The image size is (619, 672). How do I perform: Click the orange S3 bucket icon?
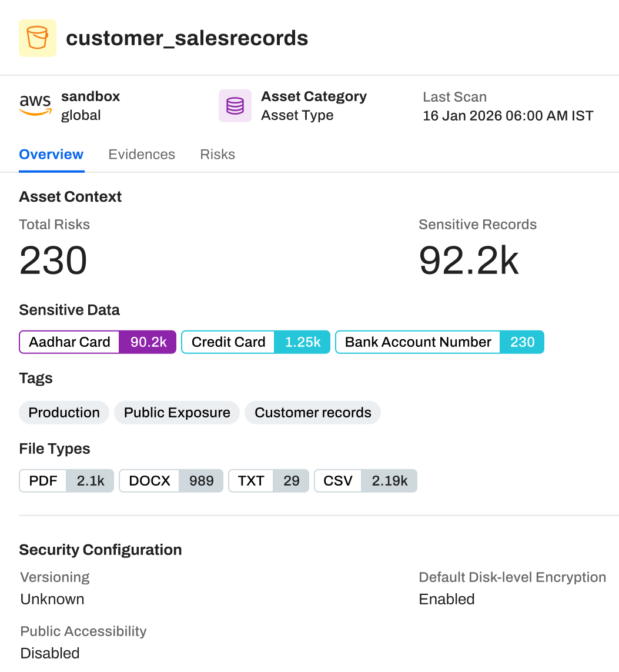coord(37,38)
